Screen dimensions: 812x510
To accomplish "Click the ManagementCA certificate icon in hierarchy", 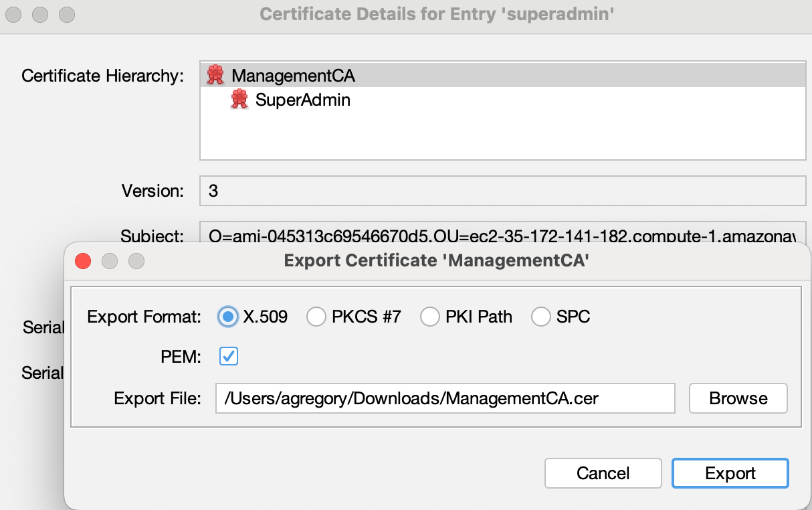I will 215,76.
